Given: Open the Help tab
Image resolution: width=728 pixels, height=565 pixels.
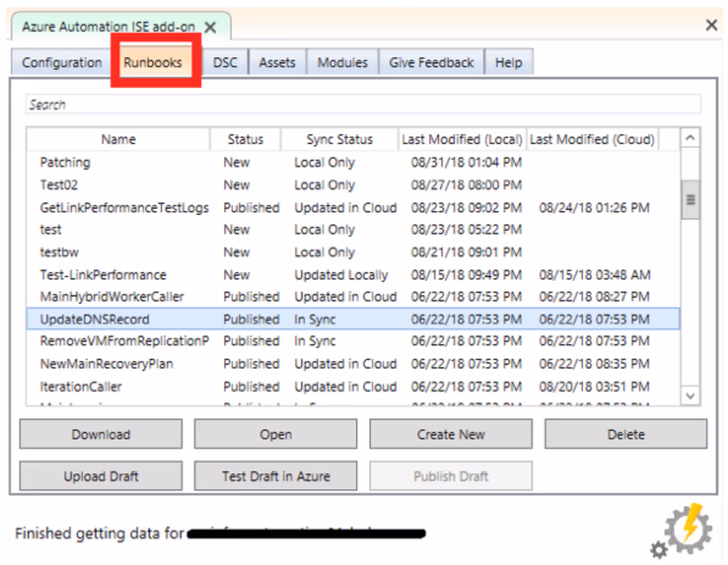Looking at the screenshot, I should coord(509,62).
